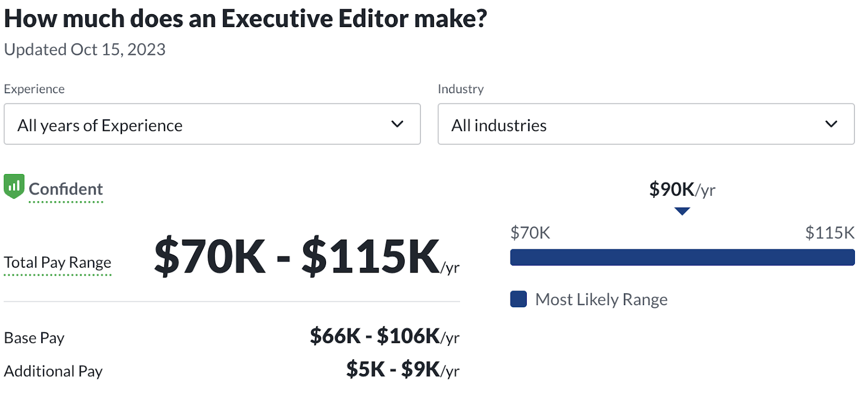The image size is (868, 400).
Task: Click the chevron in the Experience dropdown
Action: [397, 124]
